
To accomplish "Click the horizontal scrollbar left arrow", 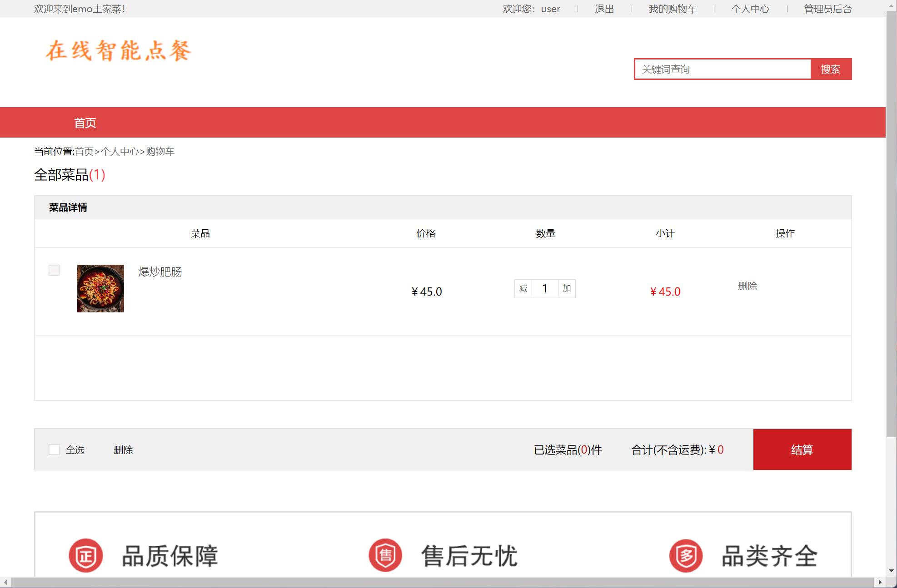I will pos(5,582).
